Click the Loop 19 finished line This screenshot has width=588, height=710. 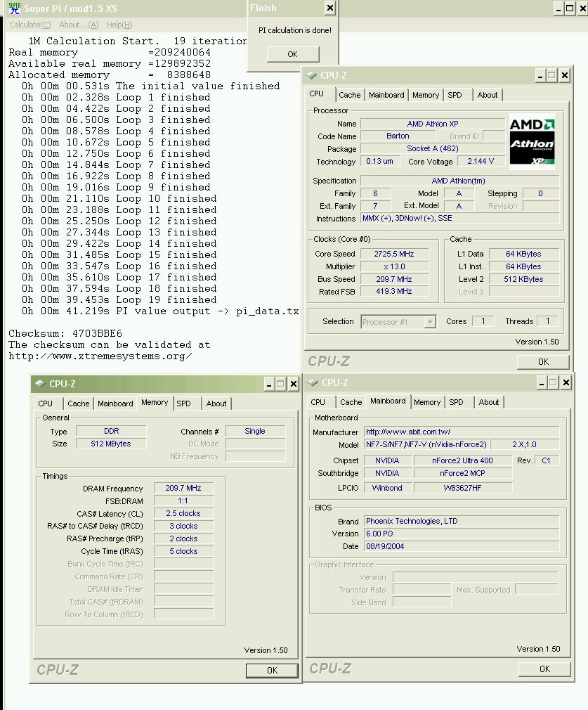tap(119, 299)
